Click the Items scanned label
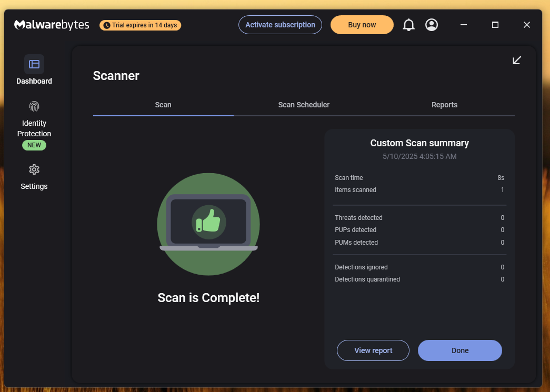The width and height of the screenshot is (550, 392). pos(355,190)
